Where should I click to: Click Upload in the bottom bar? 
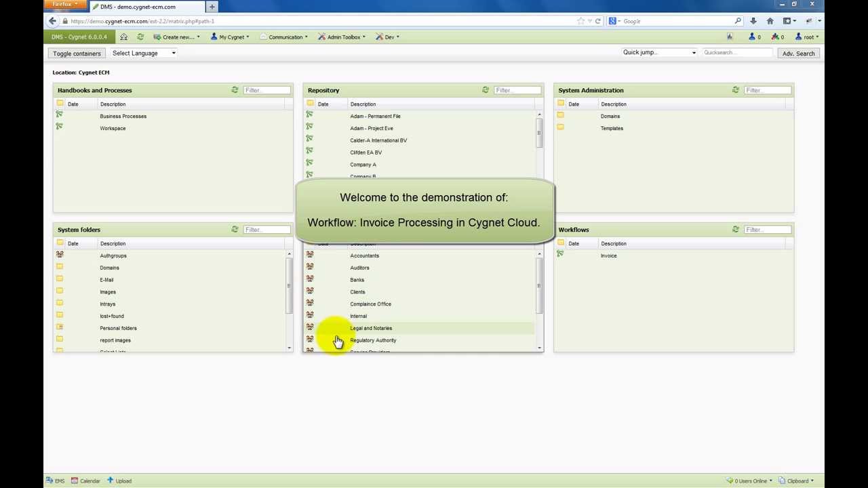click(x=119, y=481)
